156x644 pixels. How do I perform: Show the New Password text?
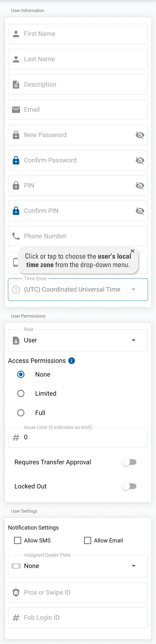pos(140,135)
